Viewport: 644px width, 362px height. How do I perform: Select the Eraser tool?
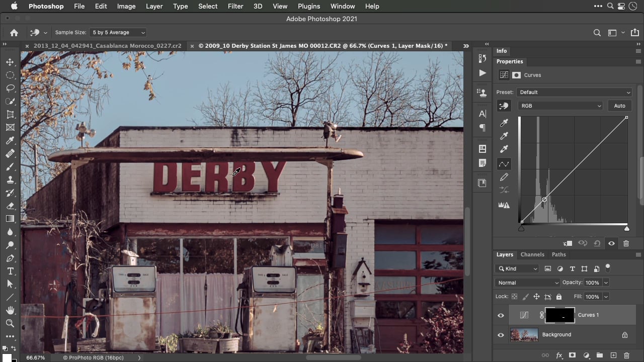[10, 206]
